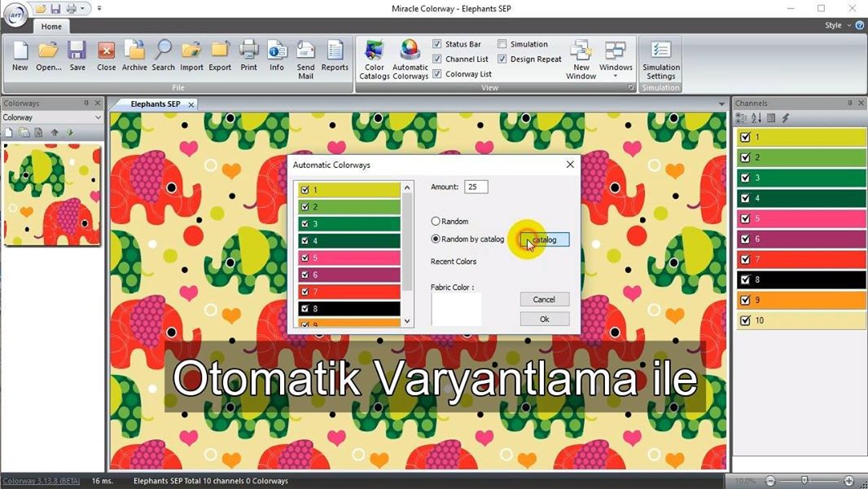Close the Elephants SEP tab

point(191,104)
